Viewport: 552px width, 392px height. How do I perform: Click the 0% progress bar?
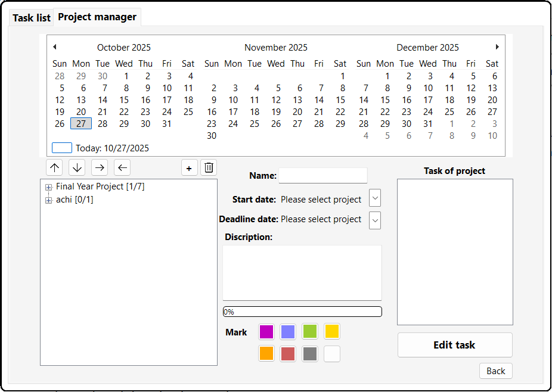tap(302, 312)
